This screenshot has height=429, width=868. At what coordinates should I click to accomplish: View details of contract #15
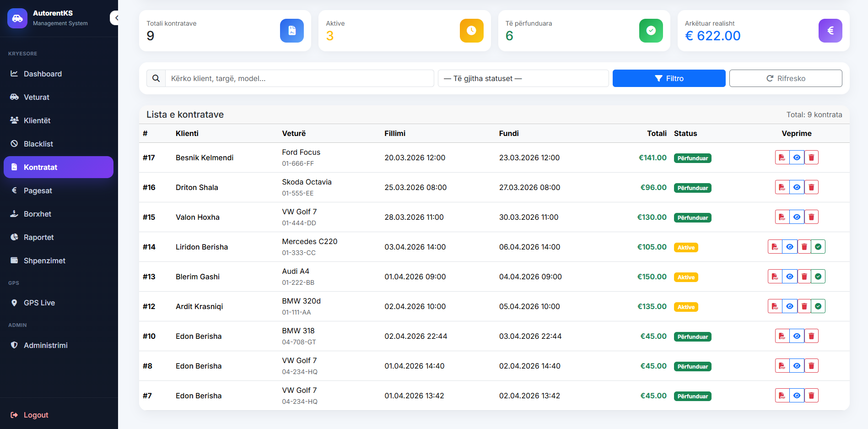tap(797, 217)
